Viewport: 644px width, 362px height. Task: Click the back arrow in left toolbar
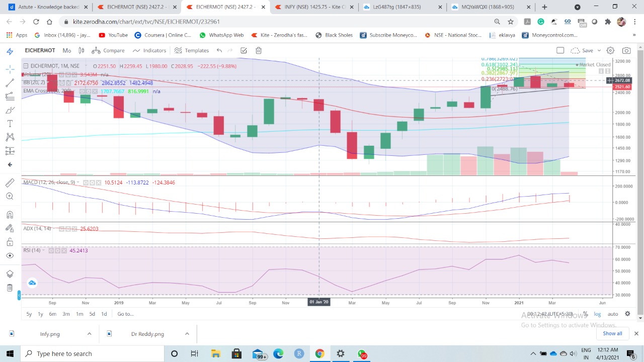click(x=10, y=164)
